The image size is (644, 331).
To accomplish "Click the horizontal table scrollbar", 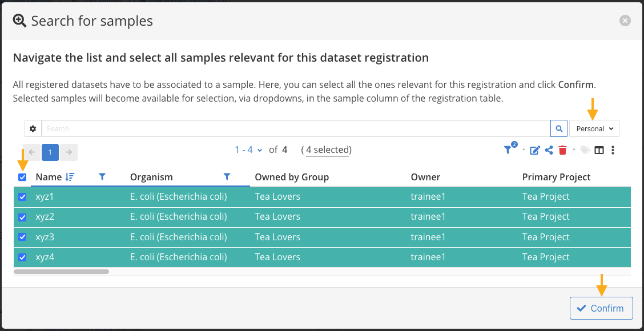I will 62,272.
